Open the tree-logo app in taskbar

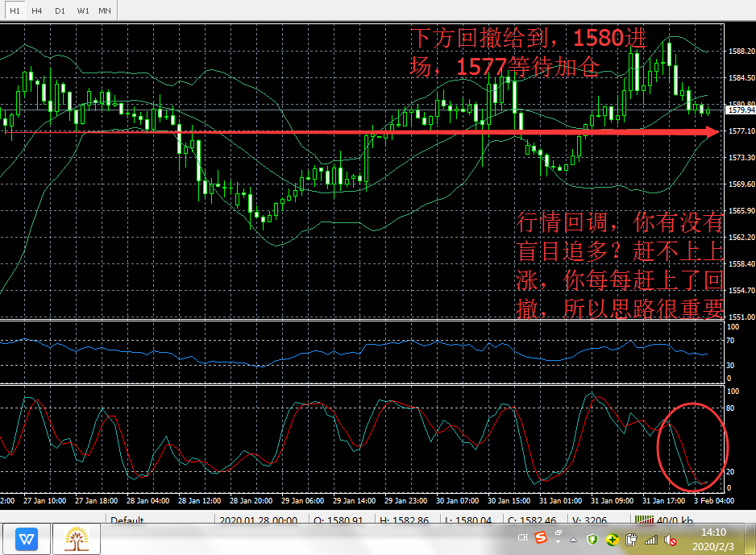click(x=77, y=539)
